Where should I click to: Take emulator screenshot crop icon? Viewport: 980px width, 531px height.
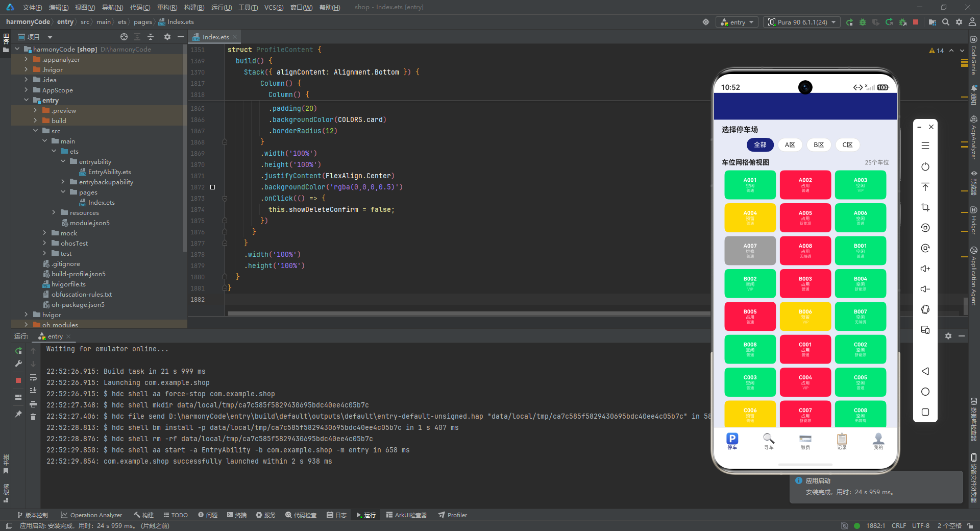(925, 207)
